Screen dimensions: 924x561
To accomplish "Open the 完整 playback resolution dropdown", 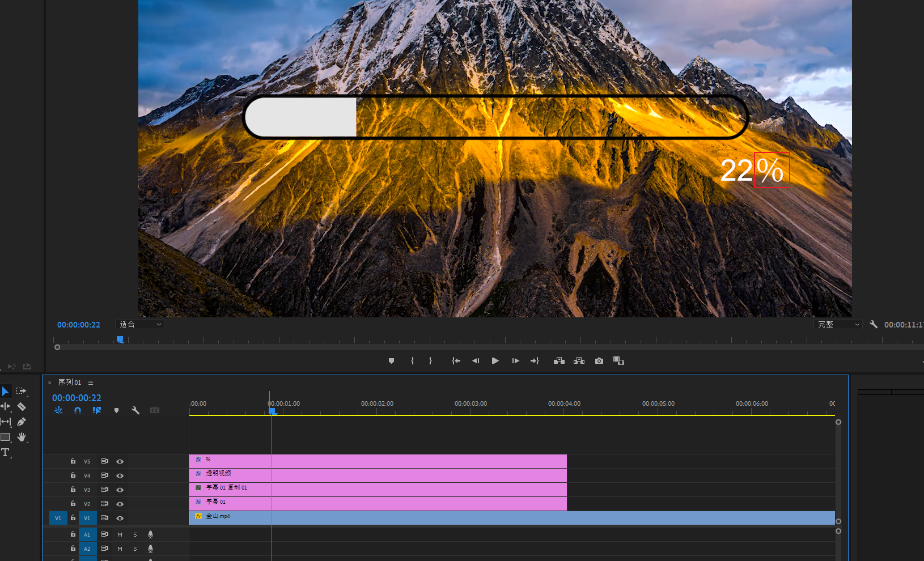I will coord(838,325).
